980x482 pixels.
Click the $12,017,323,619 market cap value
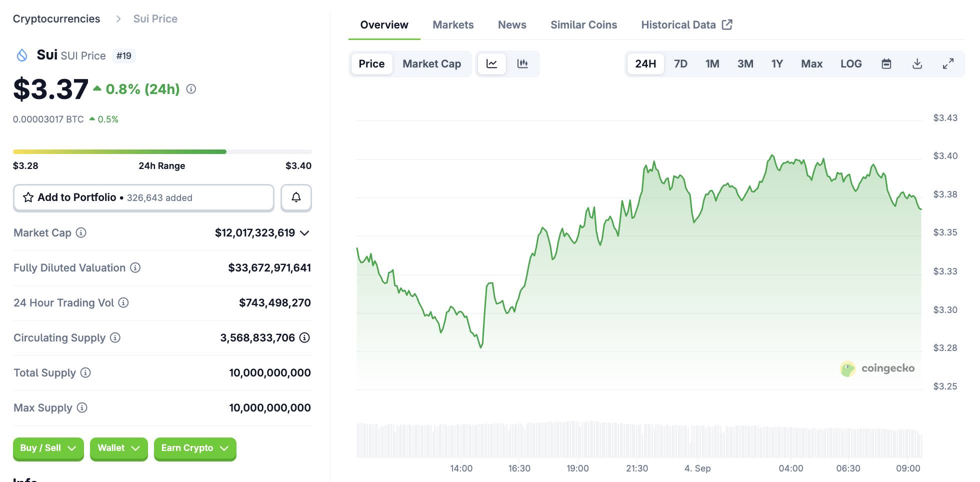point(255,233)
